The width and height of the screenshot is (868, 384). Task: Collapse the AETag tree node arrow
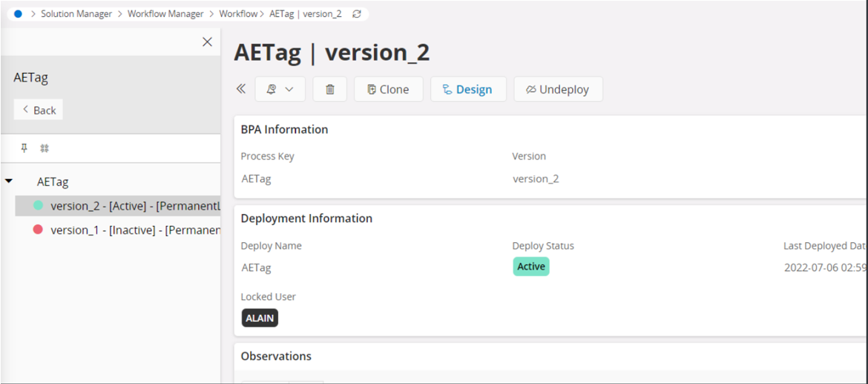point(9,181)
